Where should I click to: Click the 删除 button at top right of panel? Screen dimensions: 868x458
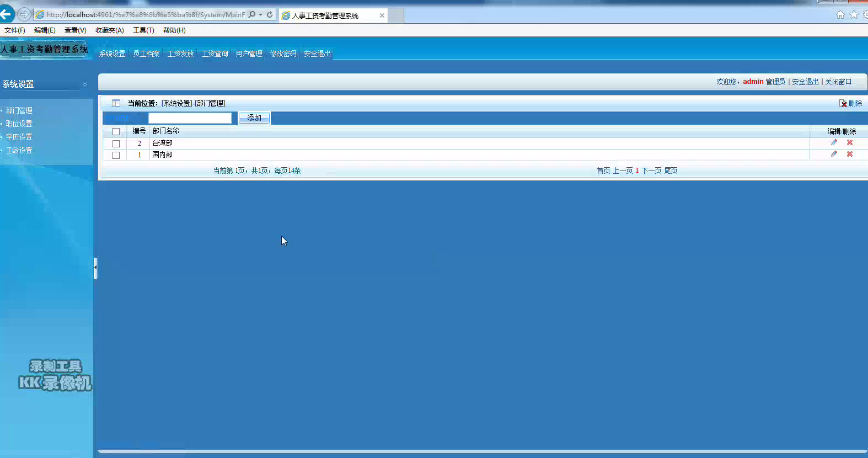[x=851, y=103]
